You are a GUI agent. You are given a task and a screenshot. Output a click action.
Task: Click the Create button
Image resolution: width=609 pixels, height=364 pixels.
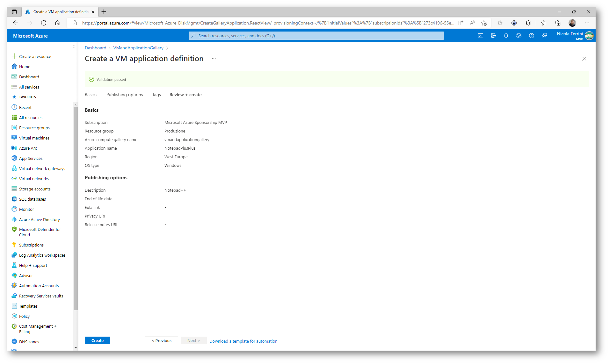[x=98, y=340]
